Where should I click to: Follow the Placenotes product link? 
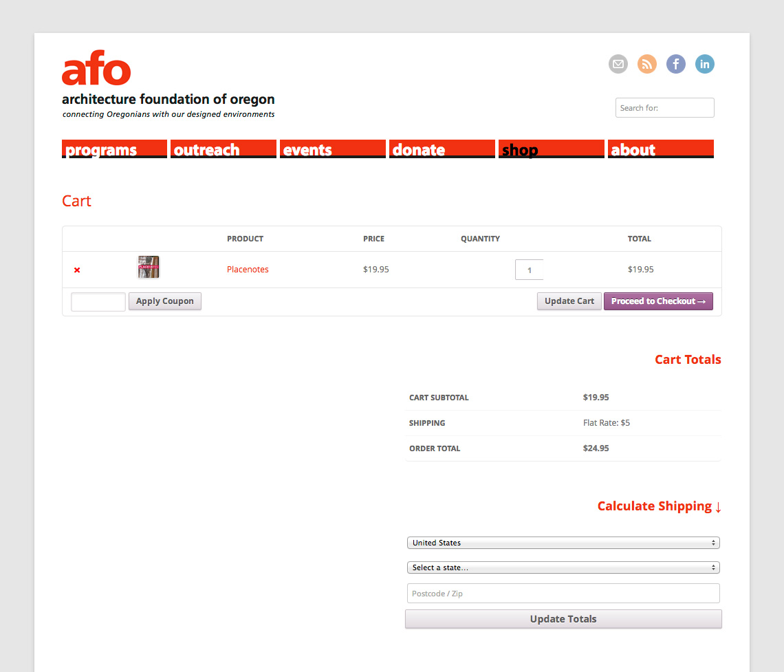point(248,270)
